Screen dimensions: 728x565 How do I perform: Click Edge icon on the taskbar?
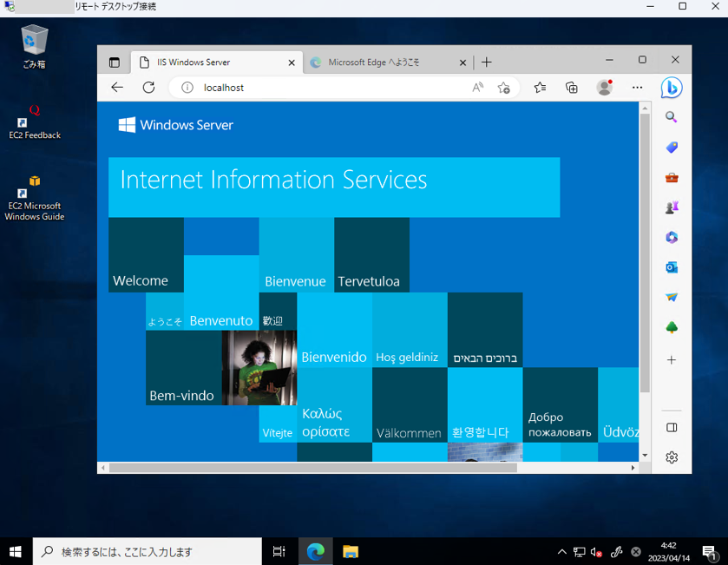point(315,551)
